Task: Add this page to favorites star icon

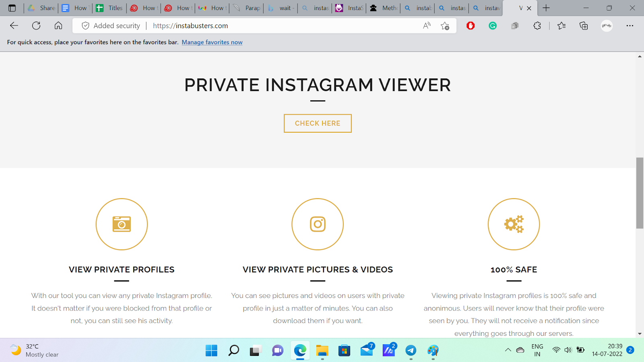Action: [445, 26]
